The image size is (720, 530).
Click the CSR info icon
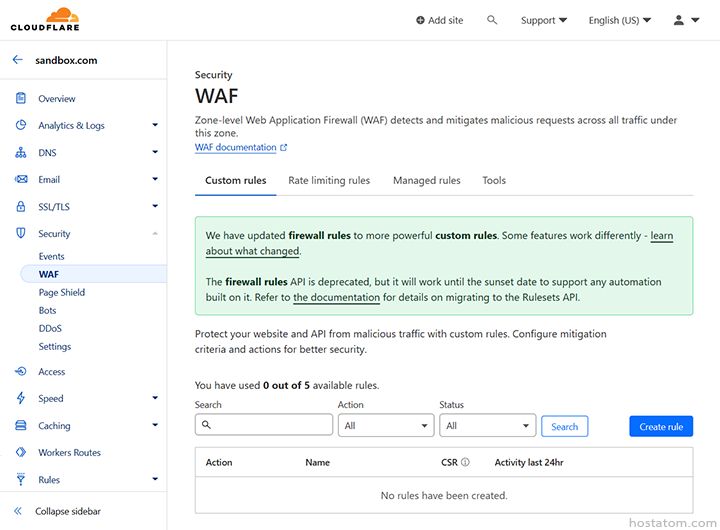tap(465, 463)
